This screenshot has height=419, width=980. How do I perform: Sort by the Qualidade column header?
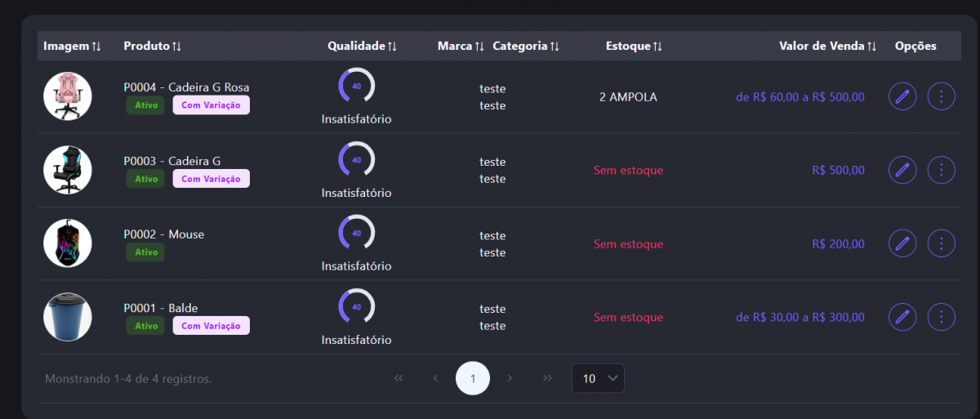point(362,46)
